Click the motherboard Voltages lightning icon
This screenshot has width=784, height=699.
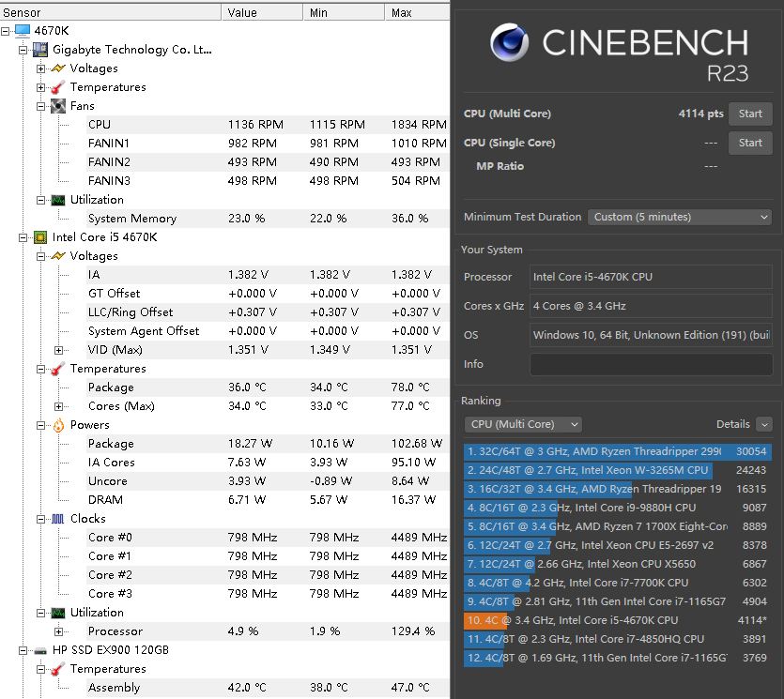(58, 68)
